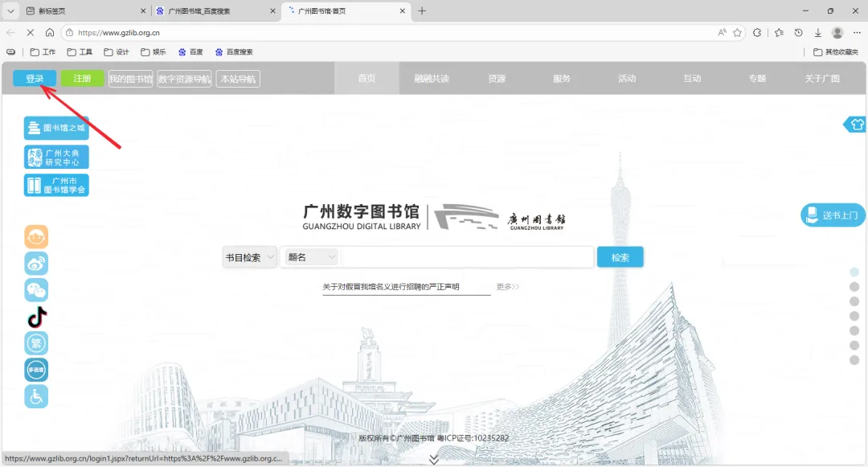
Task: Expand the 题名 search-field dropdown
Action: tap(311, 257)
